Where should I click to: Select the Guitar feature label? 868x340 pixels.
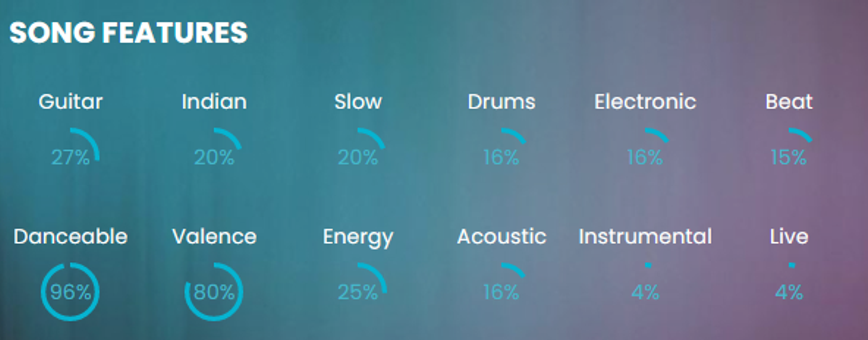[70, 102]
